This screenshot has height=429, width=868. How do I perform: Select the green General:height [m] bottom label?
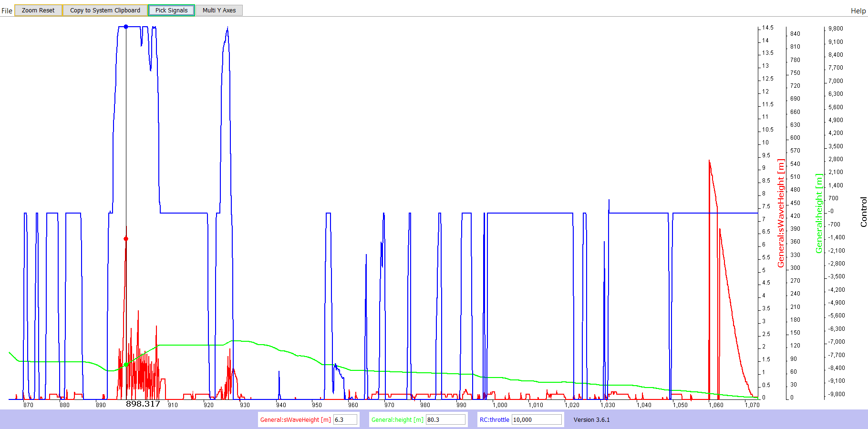point(397,420)
